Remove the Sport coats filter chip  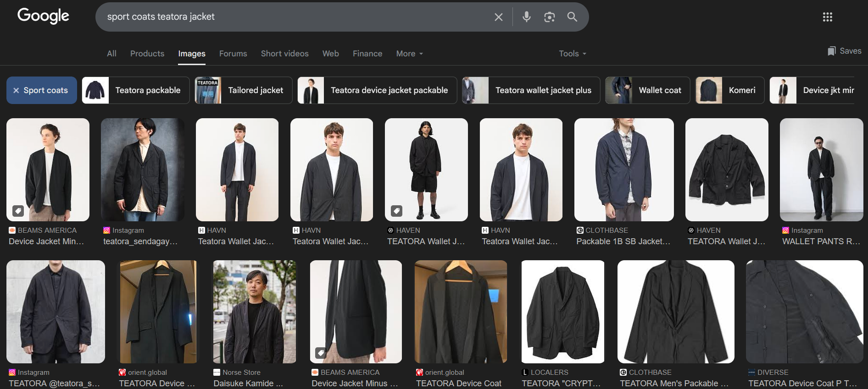[x=16, y=90]
